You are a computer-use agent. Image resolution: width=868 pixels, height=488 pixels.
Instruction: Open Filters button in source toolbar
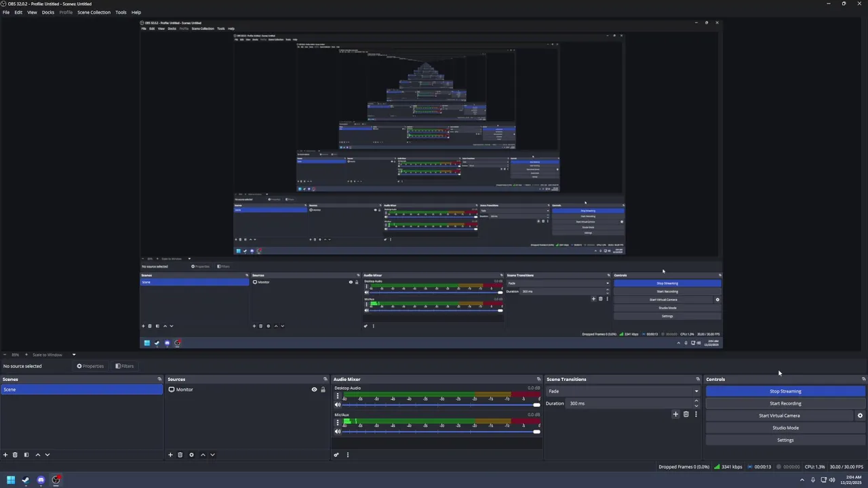coord(125,366)
